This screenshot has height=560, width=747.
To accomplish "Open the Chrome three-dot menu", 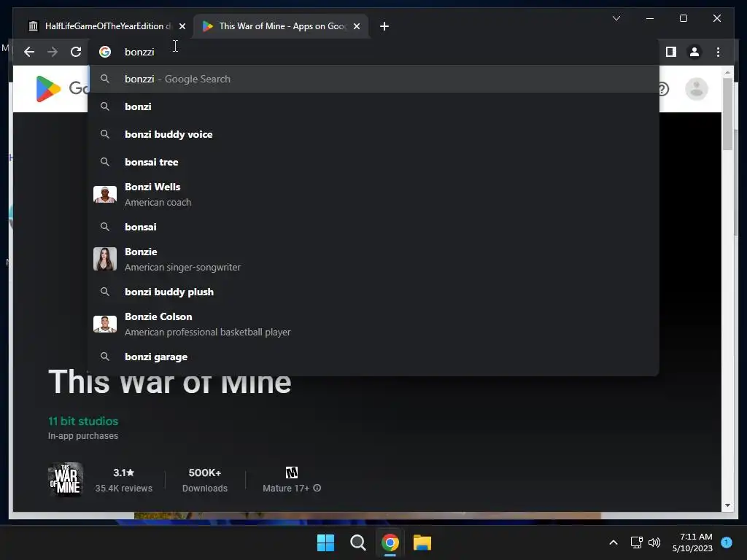I will coord(718,52).
